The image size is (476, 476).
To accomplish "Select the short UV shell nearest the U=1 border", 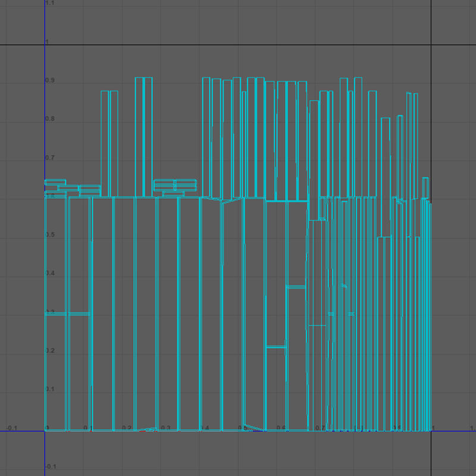I will (x=425, y=188).
